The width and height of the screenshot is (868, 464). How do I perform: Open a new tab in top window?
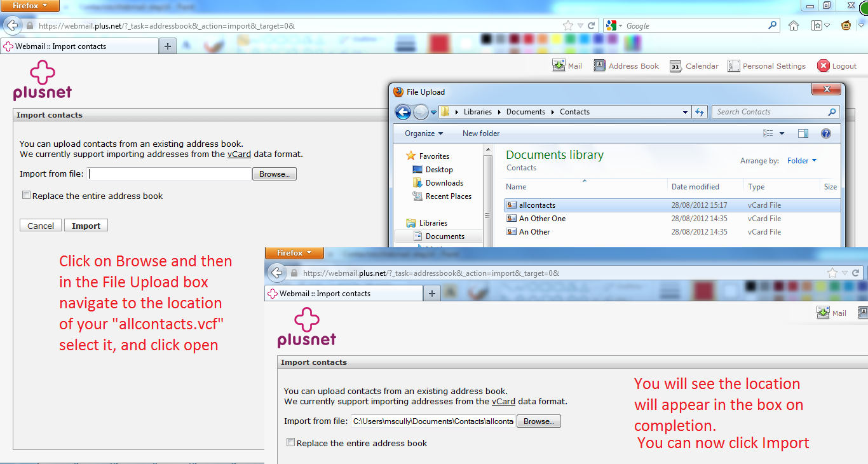pyautogui.click(x=168, y=46)
